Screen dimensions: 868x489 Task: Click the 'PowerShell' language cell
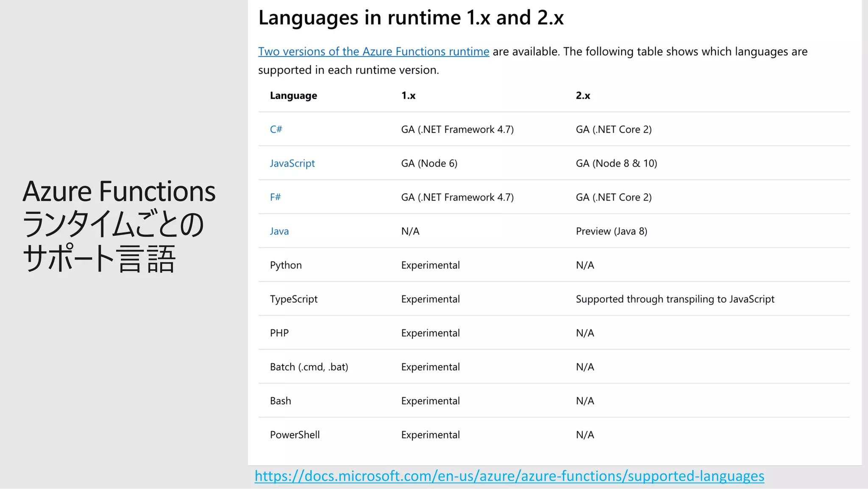[x=295, y=435]
